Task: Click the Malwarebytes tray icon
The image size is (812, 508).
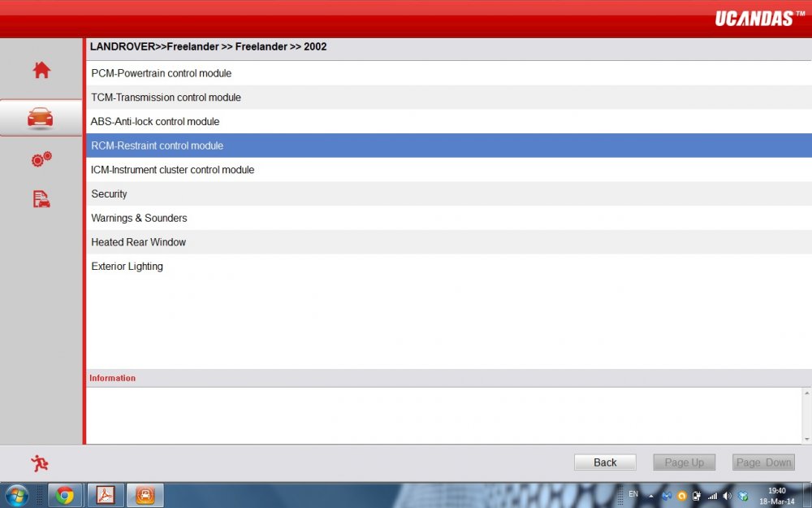Action: click(667, 496)
